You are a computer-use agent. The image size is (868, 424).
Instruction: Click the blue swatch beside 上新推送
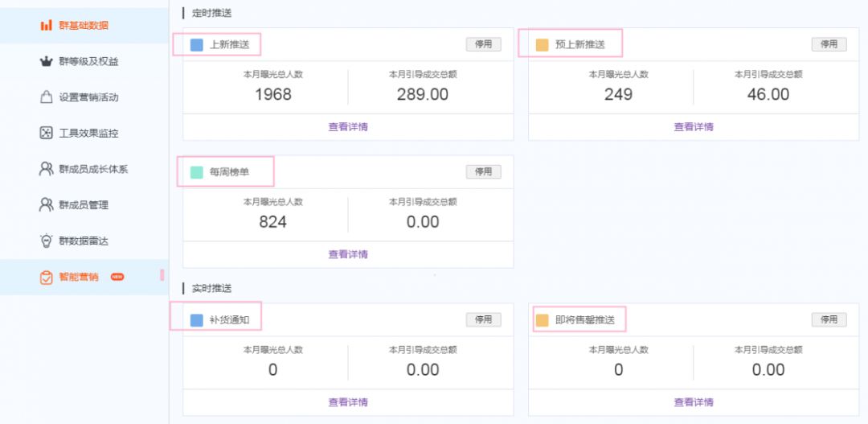[197, 45]
